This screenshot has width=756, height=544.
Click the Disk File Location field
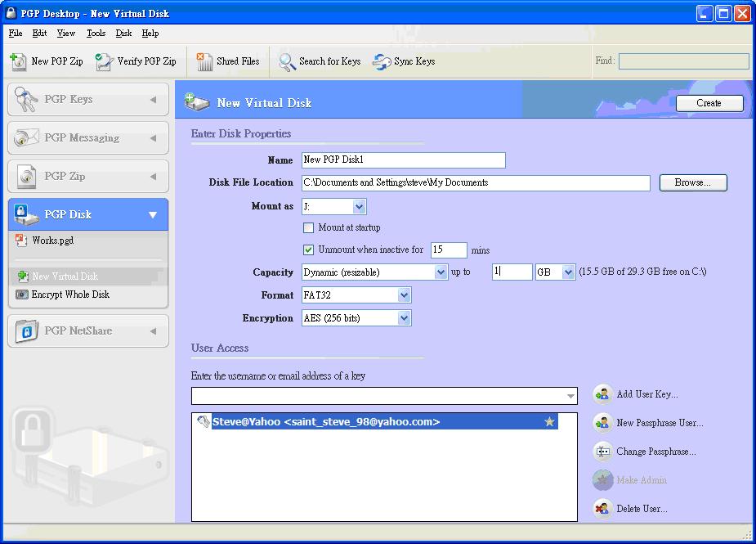[476, 182]
